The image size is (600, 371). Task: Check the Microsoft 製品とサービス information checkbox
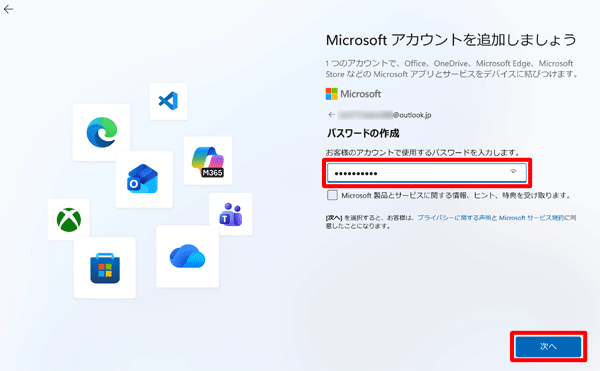coord(332,195)
